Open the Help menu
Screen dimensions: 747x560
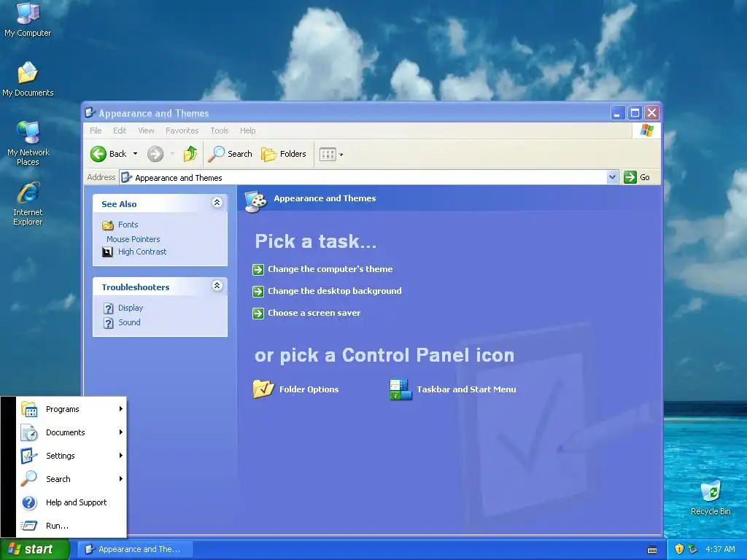(247, 131)
